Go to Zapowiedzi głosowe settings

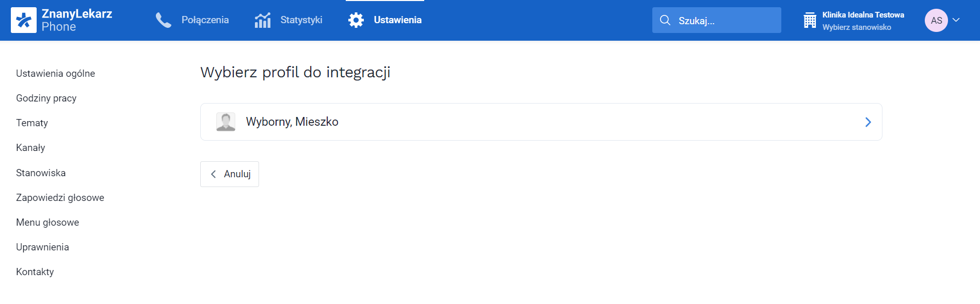click(60, 197)
